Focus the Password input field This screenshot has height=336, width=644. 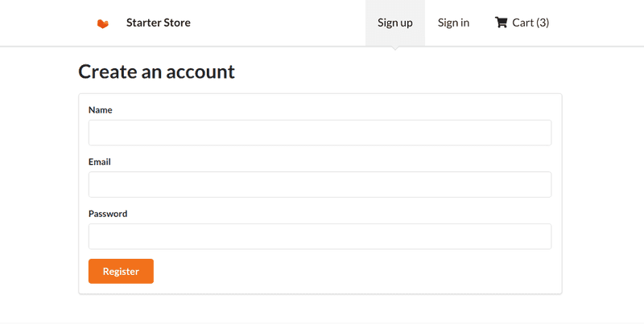[x=320, y=236]
